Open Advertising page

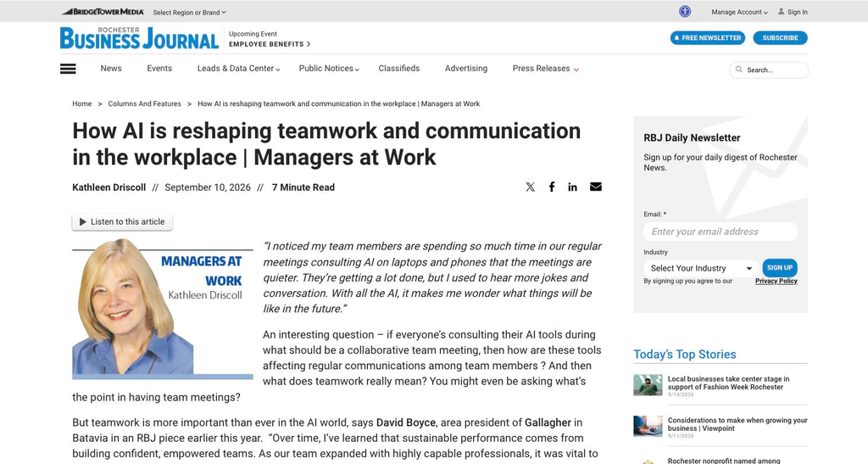466,69
